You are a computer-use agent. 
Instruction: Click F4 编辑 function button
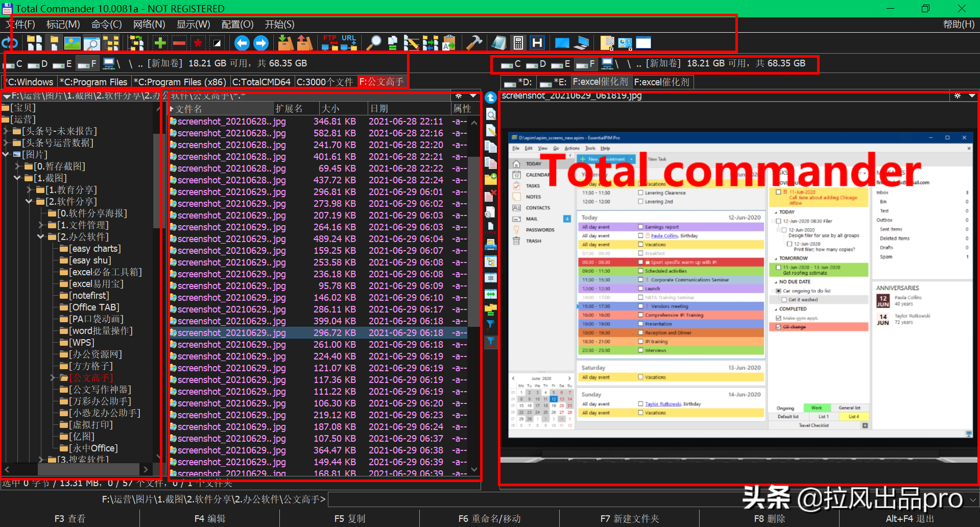point(210,518)
